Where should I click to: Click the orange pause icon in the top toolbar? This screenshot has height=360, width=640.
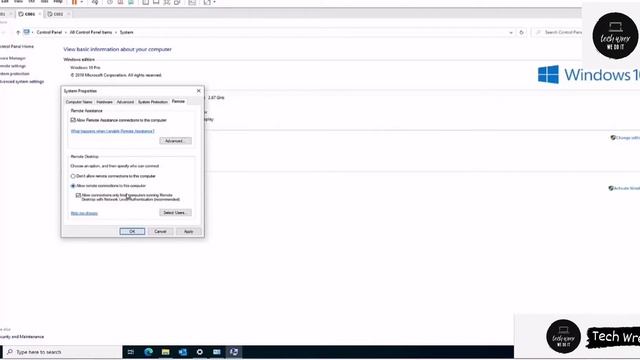[74, 2]
